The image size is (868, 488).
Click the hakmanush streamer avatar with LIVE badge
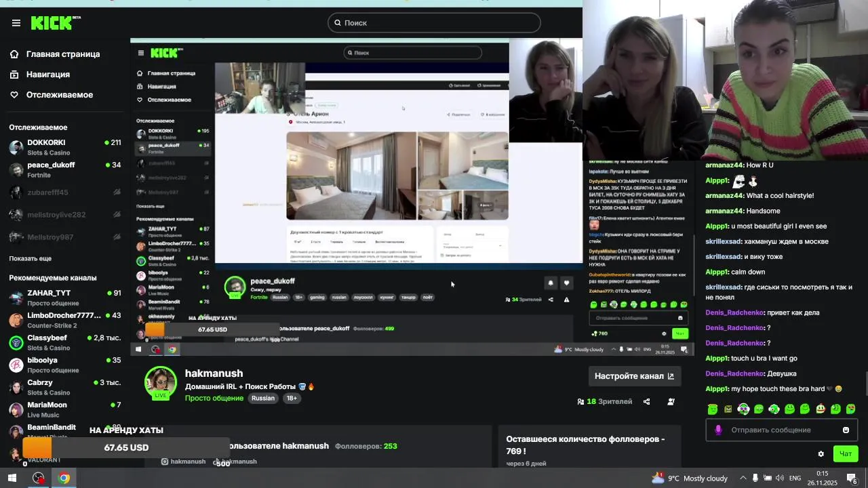point(161,383)
